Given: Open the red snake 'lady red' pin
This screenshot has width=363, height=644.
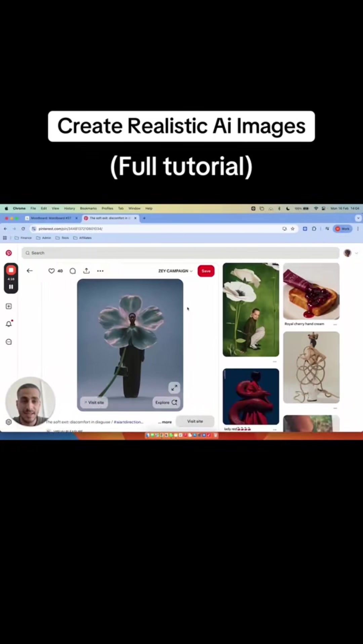Looking at the screenshot, I should point(251,397).
